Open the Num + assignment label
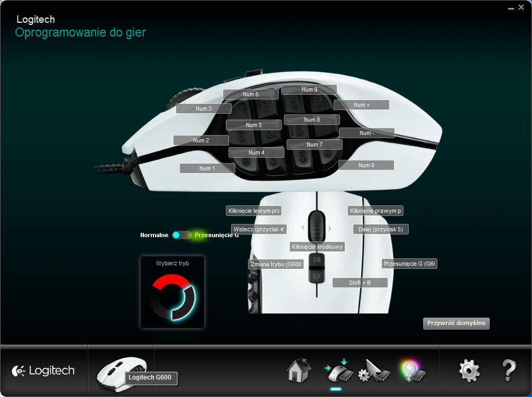Image resolution: width=532 pixels, height=397 pixels. coord(361,105)
